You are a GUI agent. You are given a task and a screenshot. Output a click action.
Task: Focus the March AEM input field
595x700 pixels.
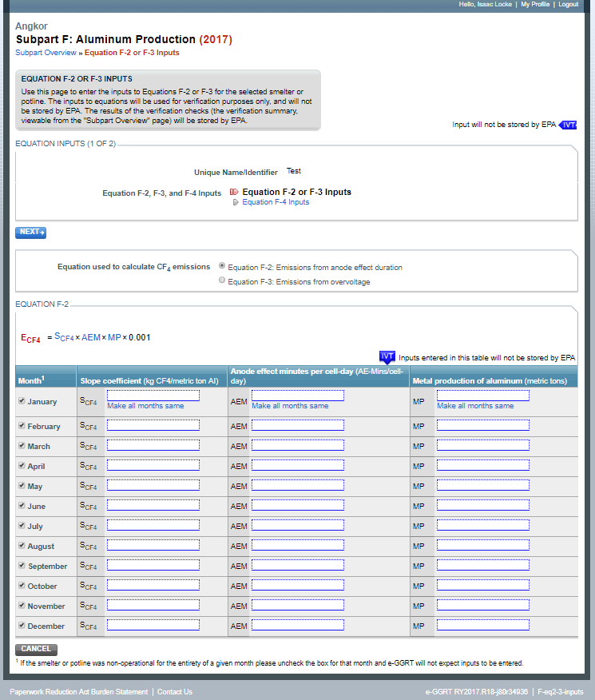297,446
